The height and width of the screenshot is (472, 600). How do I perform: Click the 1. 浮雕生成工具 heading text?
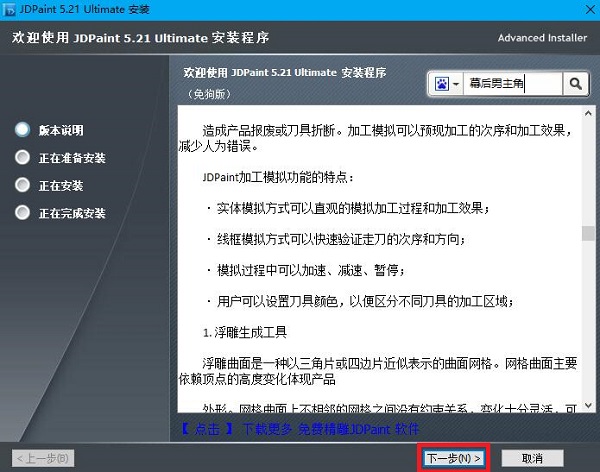[x=245, y=332]
